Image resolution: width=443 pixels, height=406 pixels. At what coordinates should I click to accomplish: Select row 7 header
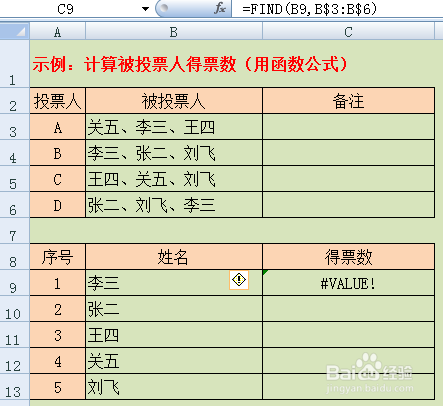pos(14,231)
